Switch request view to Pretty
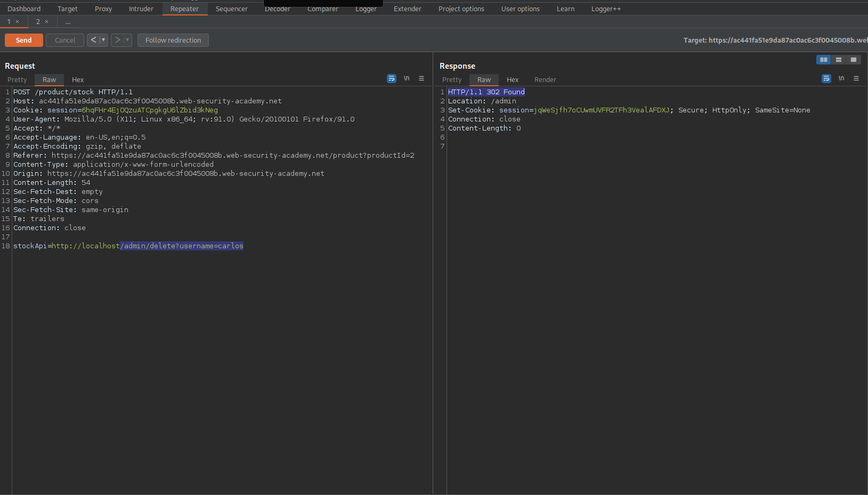 [x=17, y=80]
